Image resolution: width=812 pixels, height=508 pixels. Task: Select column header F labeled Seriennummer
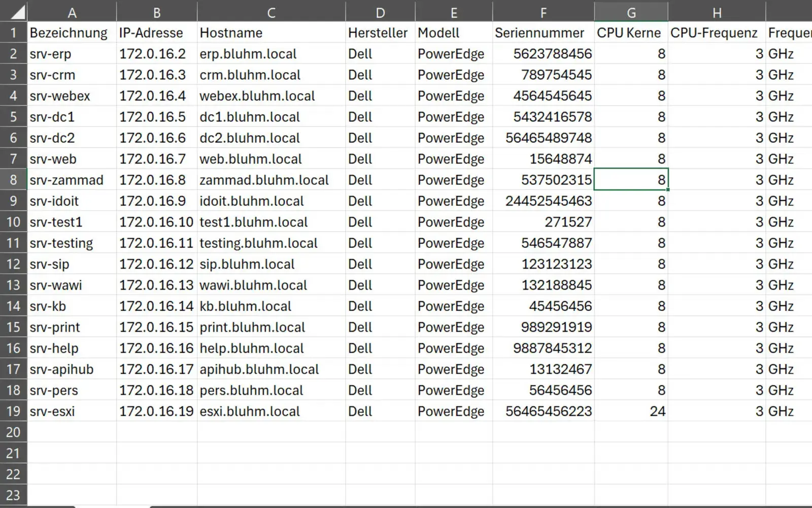544,11
